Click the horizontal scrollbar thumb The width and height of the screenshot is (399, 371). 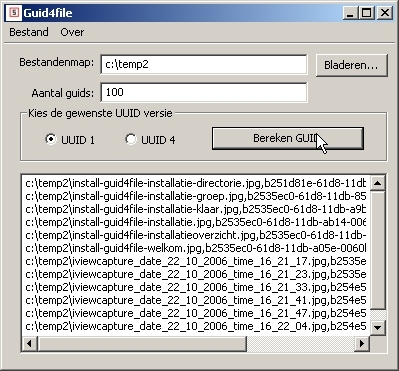[142, 343]
